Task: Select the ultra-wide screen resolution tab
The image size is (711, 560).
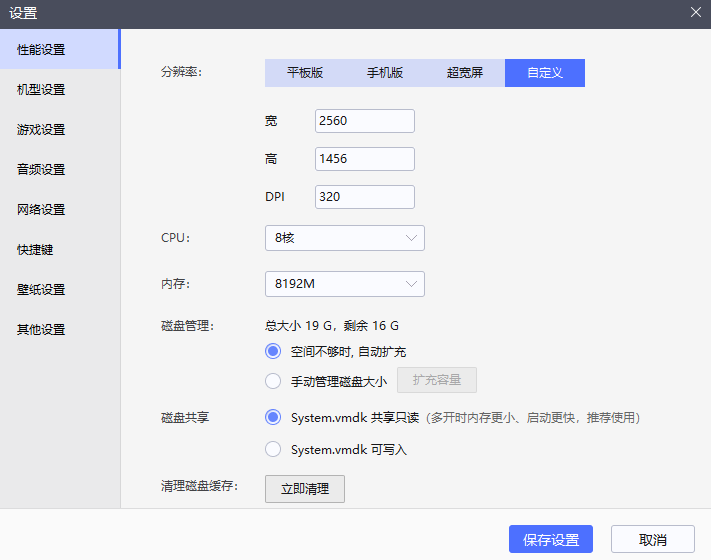Action: point(465,73)
